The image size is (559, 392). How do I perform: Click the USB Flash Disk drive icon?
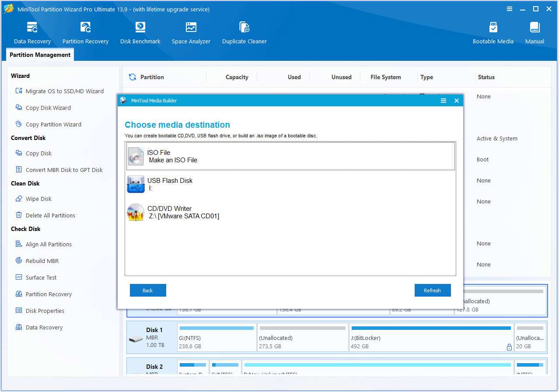[136, 184]
